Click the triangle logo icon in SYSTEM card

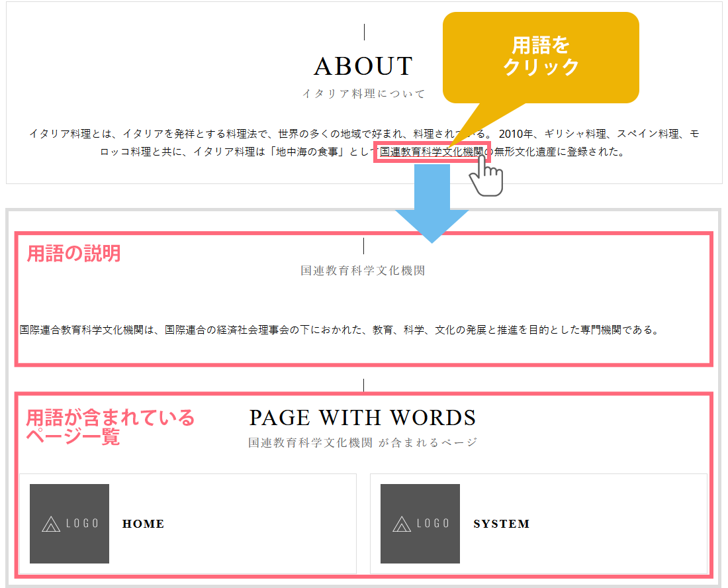click(402, 524)
